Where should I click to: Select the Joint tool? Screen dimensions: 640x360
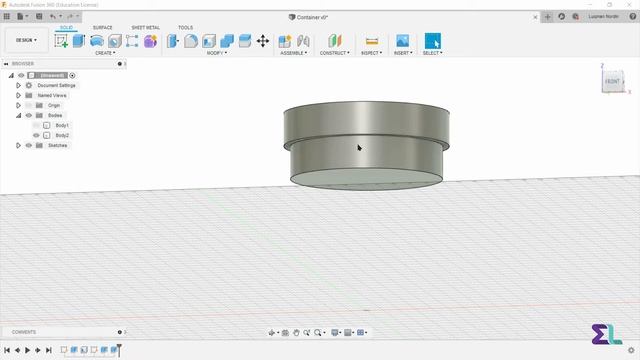pos(303,41)
